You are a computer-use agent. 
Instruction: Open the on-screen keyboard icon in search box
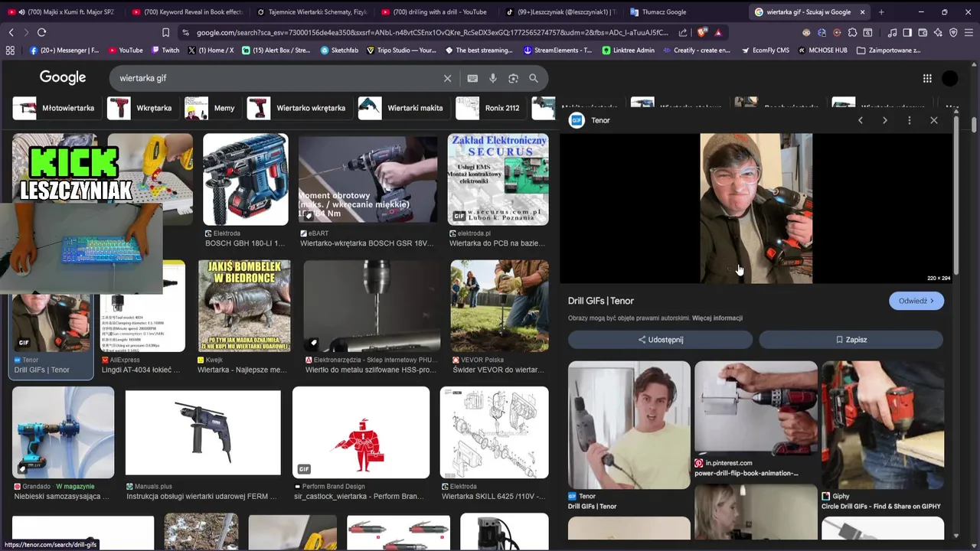pyautogui.click(x=472, y=78)
